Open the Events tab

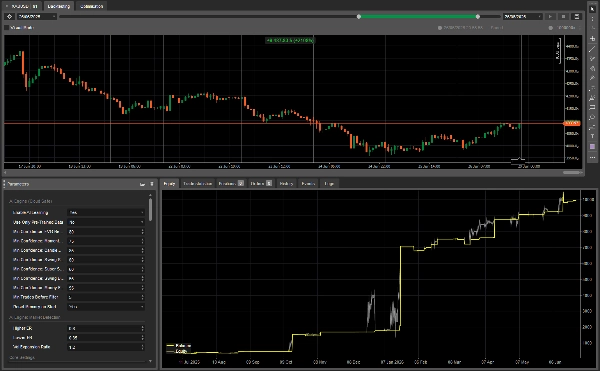tap(308, 184)
